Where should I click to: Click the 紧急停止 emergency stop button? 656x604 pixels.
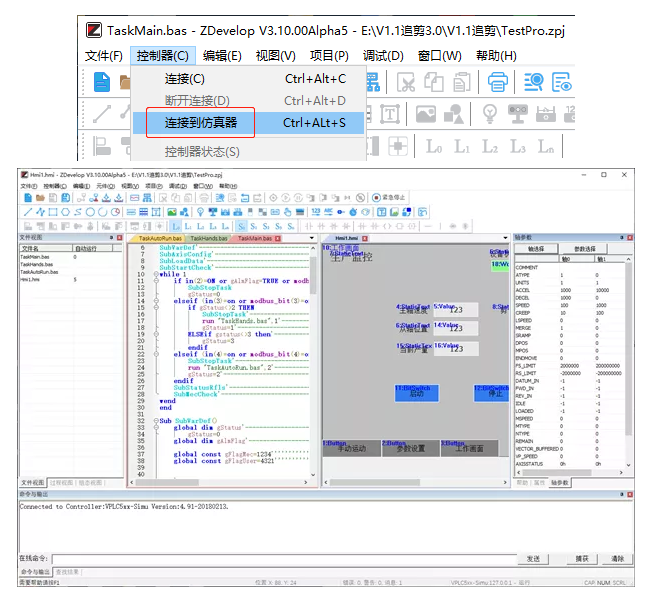point(389,197)
